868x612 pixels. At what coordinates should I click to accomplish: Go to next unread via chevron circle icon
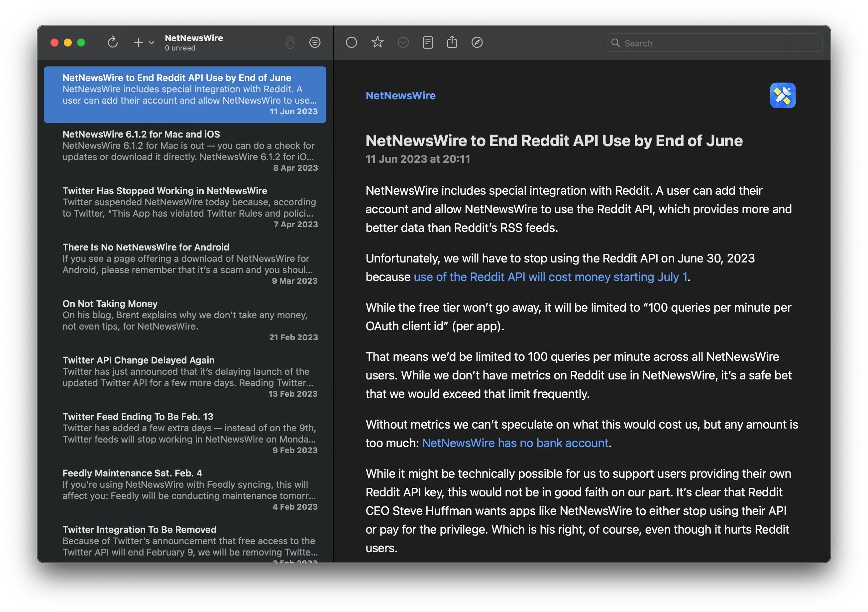click(x=403, y=42)
